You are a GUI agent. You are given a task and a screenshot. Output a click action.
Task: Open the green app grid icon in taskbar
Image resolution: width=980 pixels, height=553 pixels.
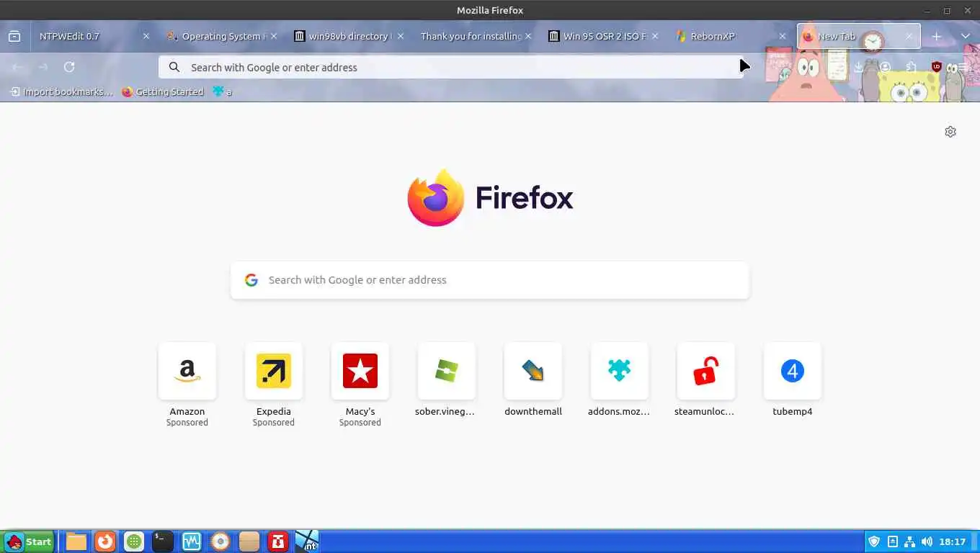click(134, 541)
